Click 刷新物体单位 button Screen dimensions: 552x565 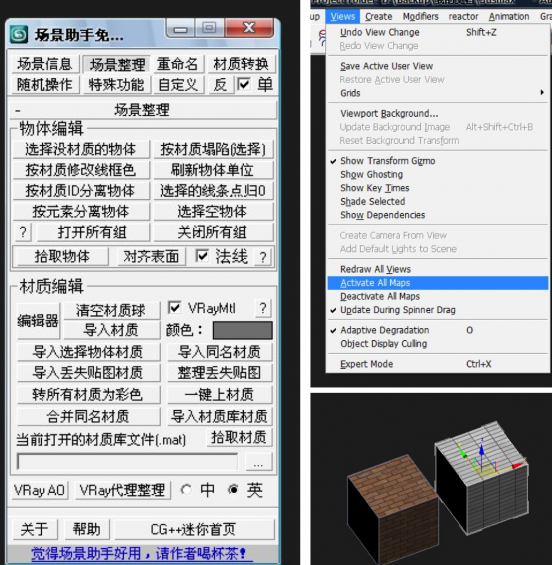click(213, 170)
